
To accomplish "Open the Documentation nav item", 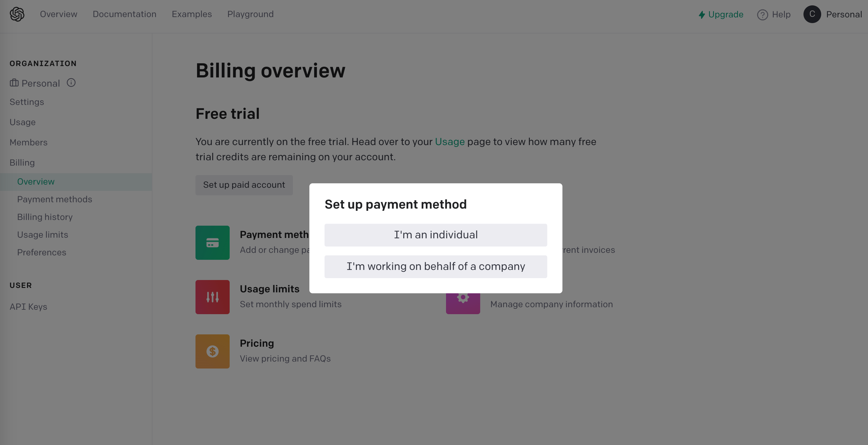I will coord(124,14).
